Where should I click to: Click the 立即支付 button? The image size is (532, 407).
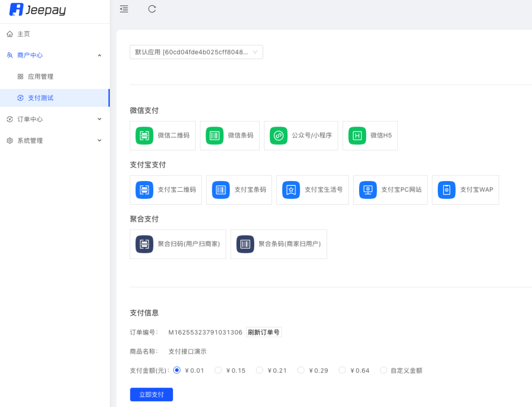click(151, 394)
